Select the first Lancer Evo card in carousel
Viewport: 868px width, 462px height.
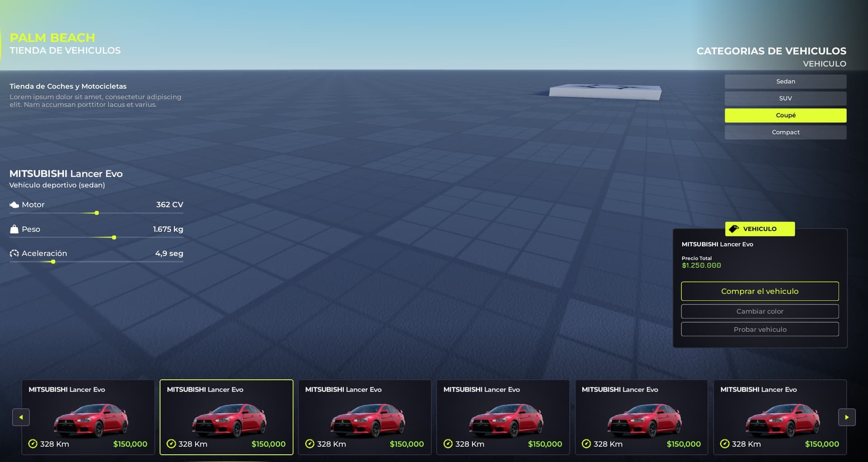[88, 417]
